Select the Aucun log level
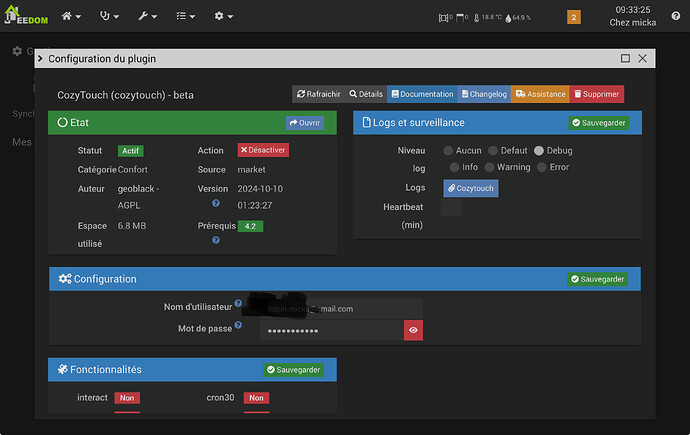 coord(448,151)
